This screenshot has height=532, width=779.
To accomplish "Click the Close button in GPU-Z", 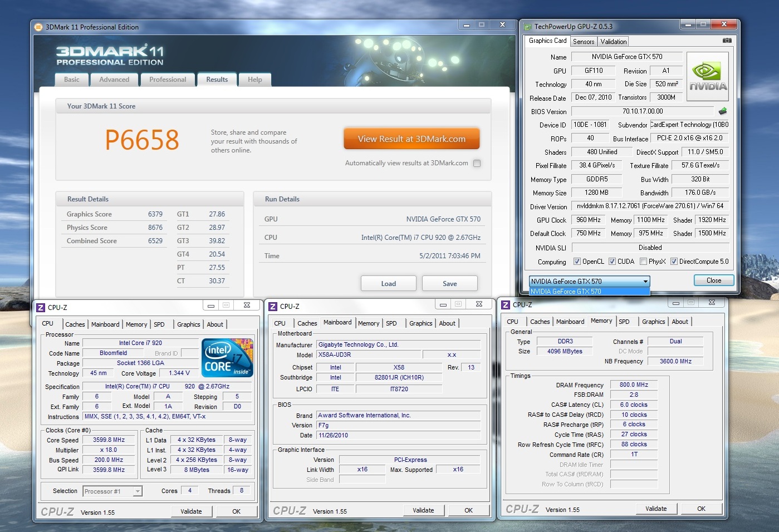I will (x=714, y=280).
